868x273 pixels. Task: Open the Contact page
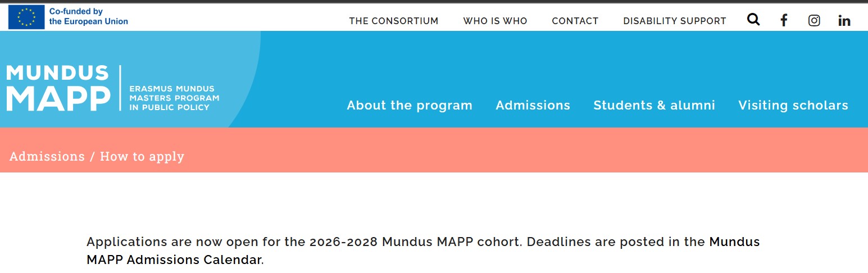tap(575, 21)
